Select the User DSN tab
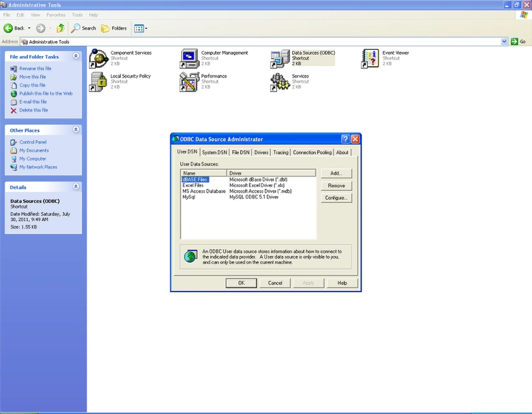The width and height of the screenshot is (532, 414). (187, 152)
